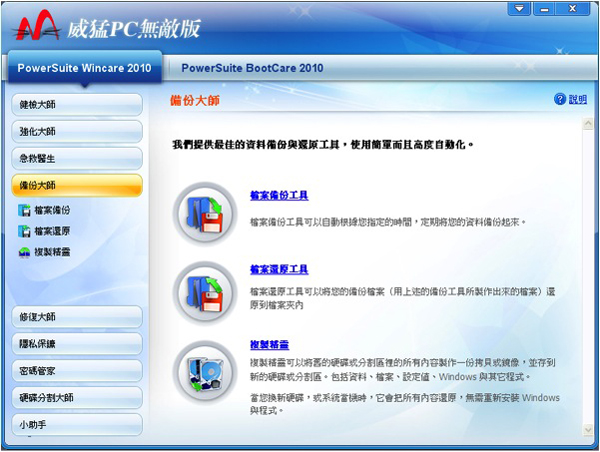Click the scrollbar down arrow
This screenshot has height=452, width=600.
[x=588, y=430]
